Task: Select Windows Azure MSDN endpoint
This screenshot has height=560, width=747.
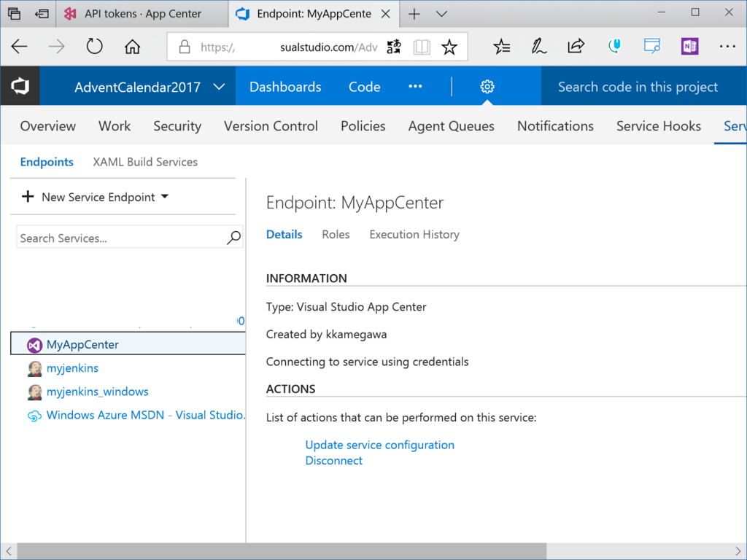Action: 146,415
